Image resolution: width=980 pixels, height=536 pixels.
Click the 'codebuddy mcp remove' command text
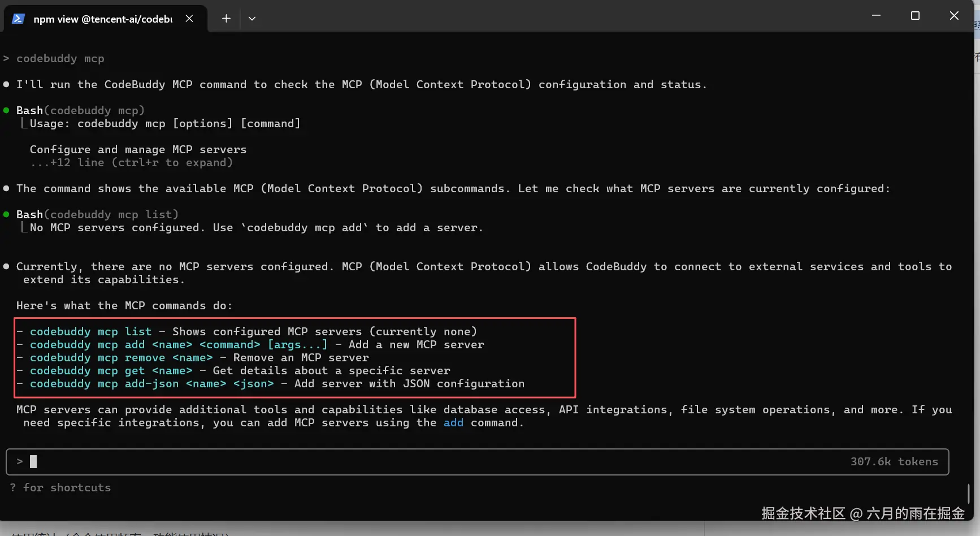tap(97, 357)
